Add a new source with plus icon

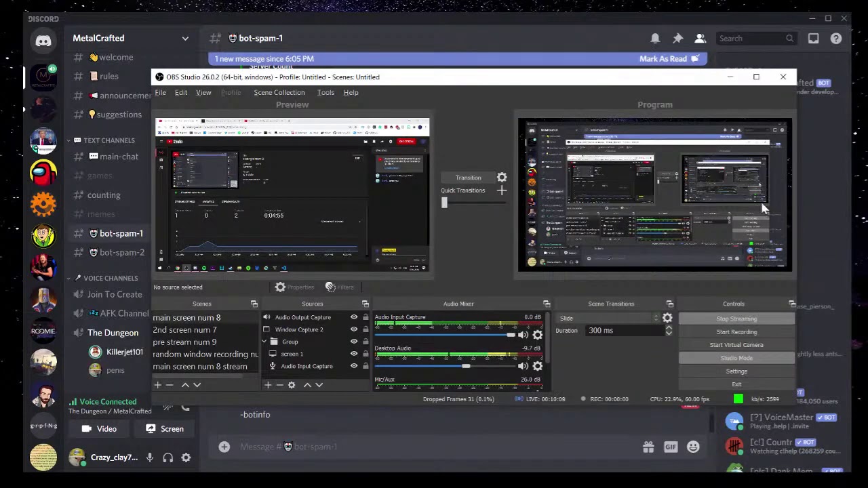coord(268,385)
